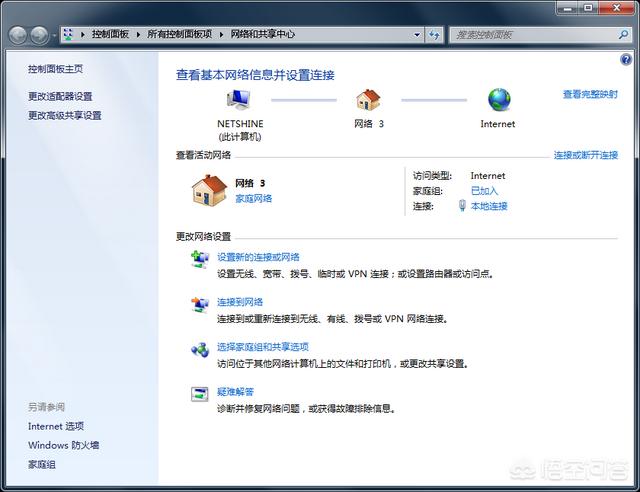Viewport: 640px width, 492px height.
Task: Click the 疑难解答 icon
Action: tap(200, 394)
